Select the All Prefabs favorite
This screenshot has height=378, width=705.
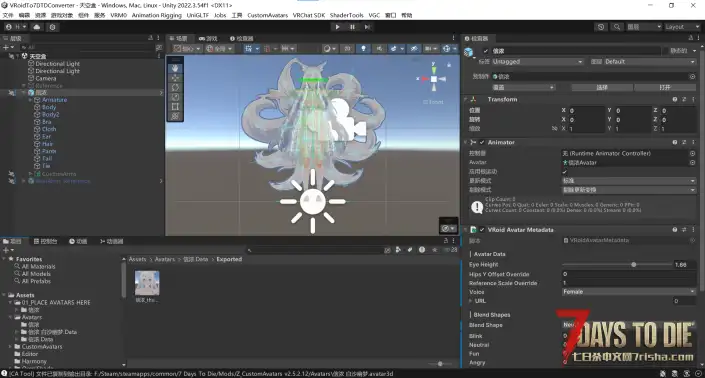[x=36, y=281]
